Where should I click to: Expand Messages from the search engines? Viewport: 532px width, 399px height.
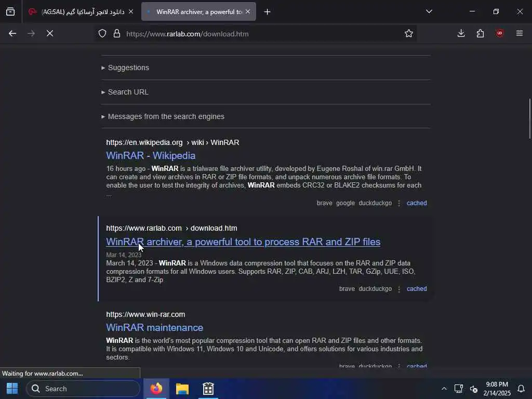(x=163, y=116)
